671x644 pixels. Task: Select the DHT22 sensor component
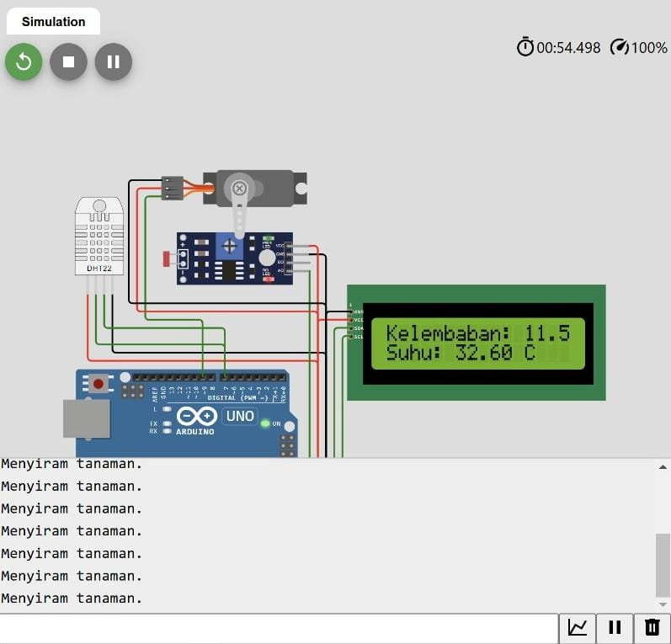pos(99,237)
